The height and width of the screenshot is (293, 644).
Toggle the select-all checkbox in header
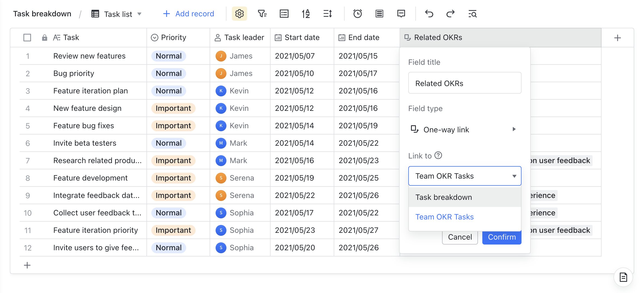click(27, 38)
